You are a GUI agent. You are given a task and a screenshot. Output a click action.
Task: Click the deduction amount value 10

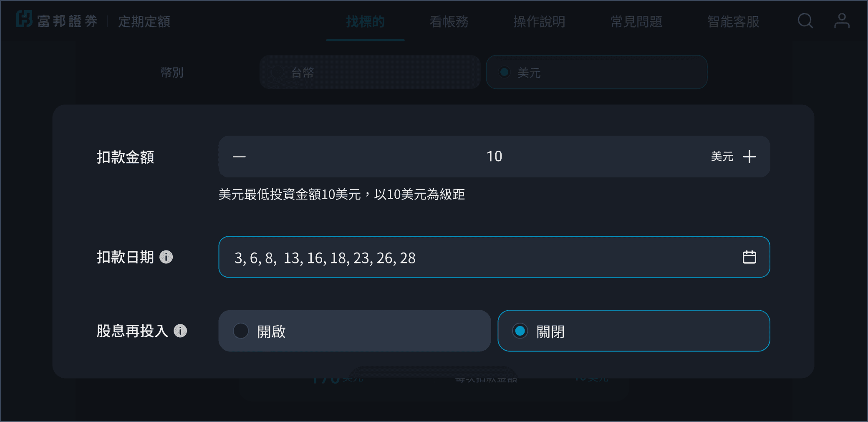point(494,157)
